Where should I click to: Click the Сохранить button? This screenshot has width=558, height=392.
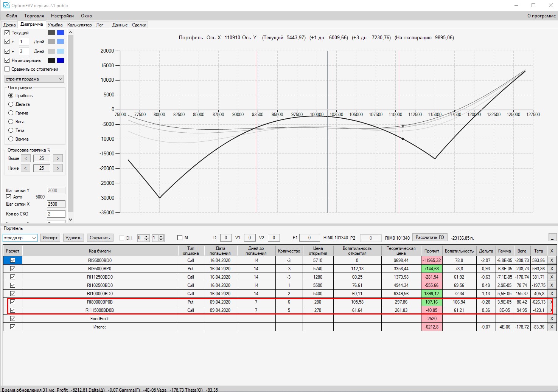[100, 238]
